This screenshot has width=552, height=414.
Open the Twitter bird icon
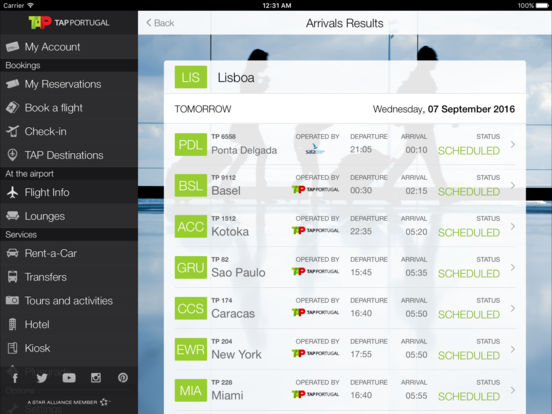(x=42, y=378)
